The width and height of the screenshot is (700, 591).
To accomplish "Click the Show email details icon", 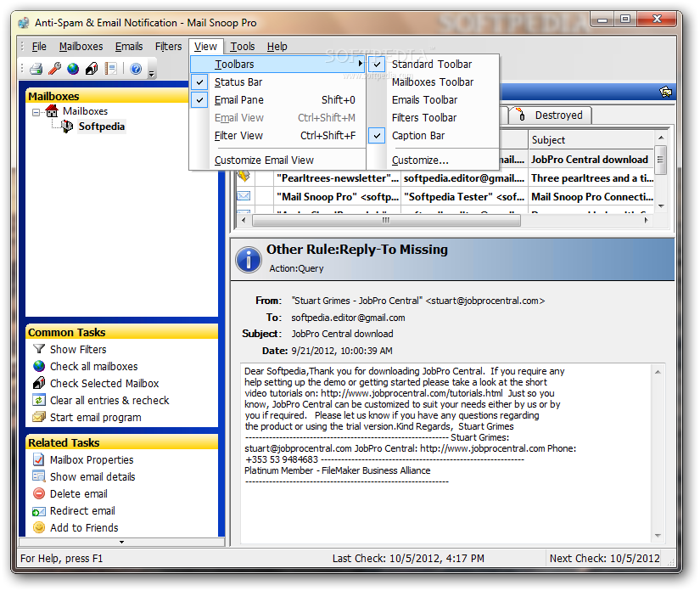I will 39,476.
